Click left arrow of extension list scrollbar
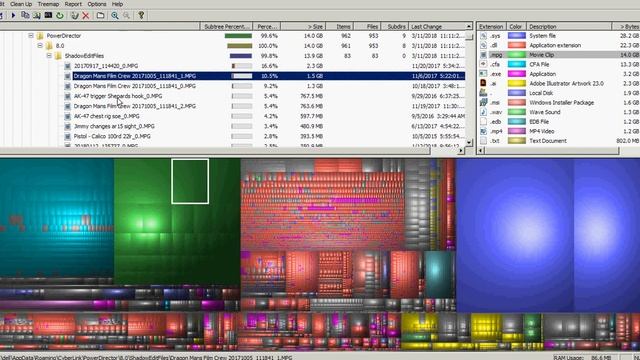The width and height of the screenshot is (640, 360). pyautogui.click(x=481, y=151)
